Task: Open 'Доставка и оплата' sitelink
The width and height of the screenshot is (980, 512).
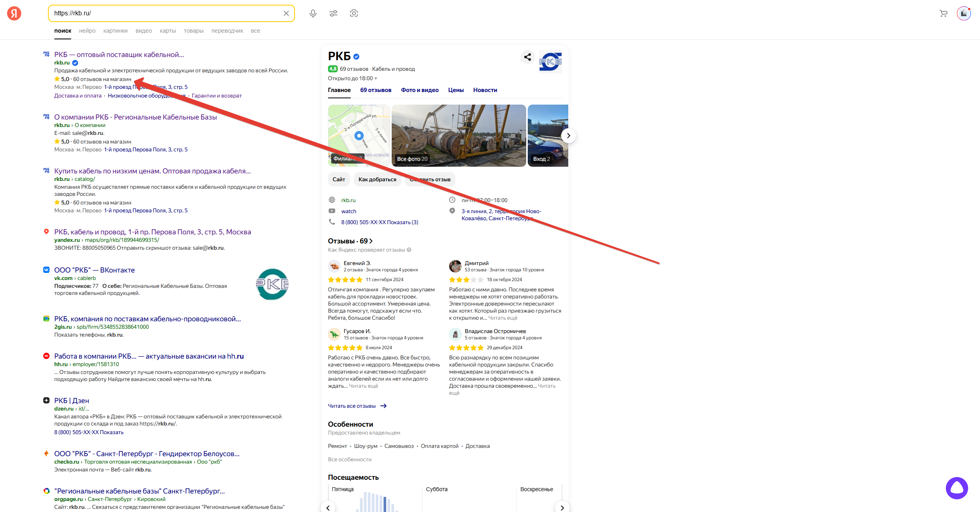Action: pos(78,96)
